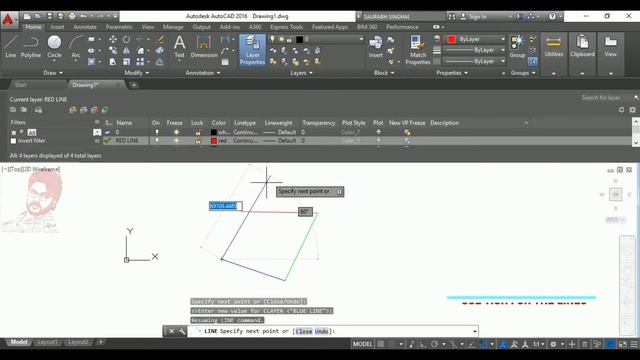Click the red color swatch of RED LINE layer
Viewport: 640px width, 360px height.
point(213,140)
